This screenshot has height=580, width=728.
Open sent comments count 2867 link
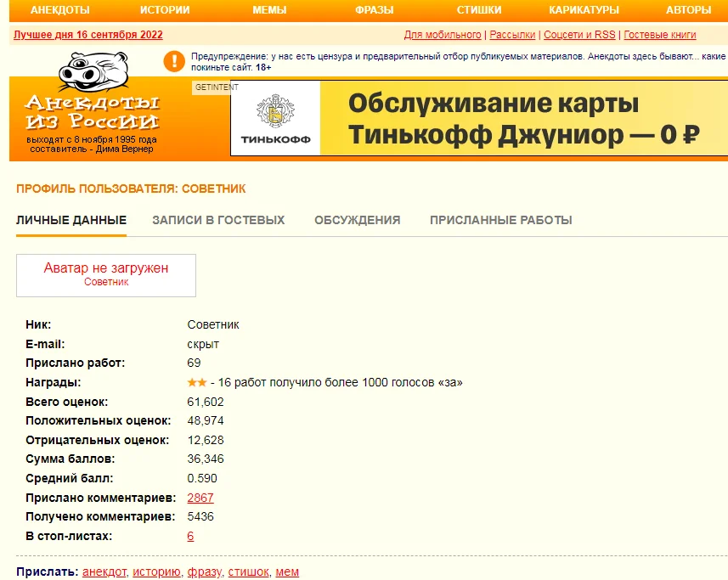point(200,498)
